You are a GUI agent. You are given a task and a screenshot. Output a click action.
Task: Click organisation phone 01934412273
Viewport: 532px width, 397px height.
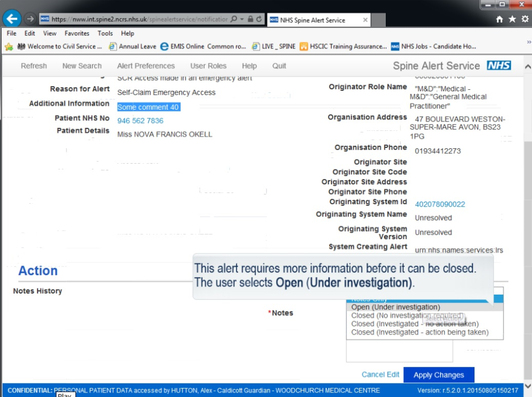point(438,151)
